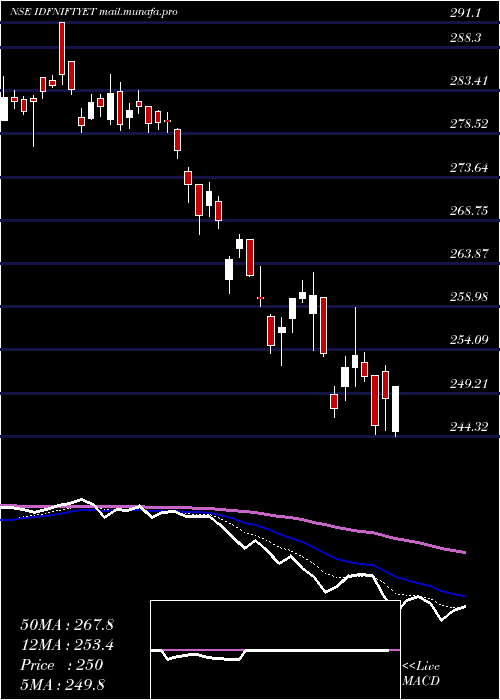The image size is (500, 700).
Task: Select the 268.75 axis value
Action: [469, 211]
